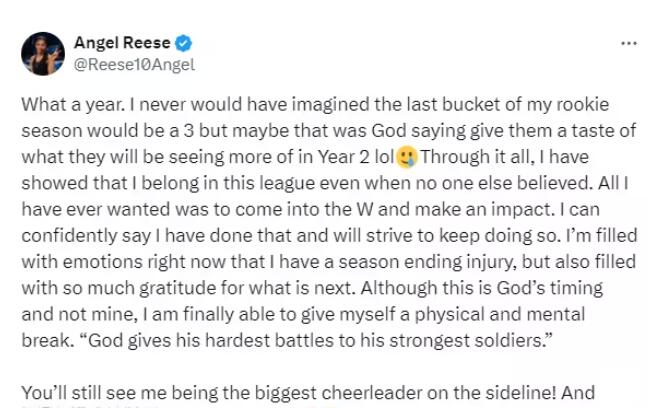Viewport: 648px width, 408px height.
Task: Open the three-dot more options menu
Action: (x=629, y=44)
